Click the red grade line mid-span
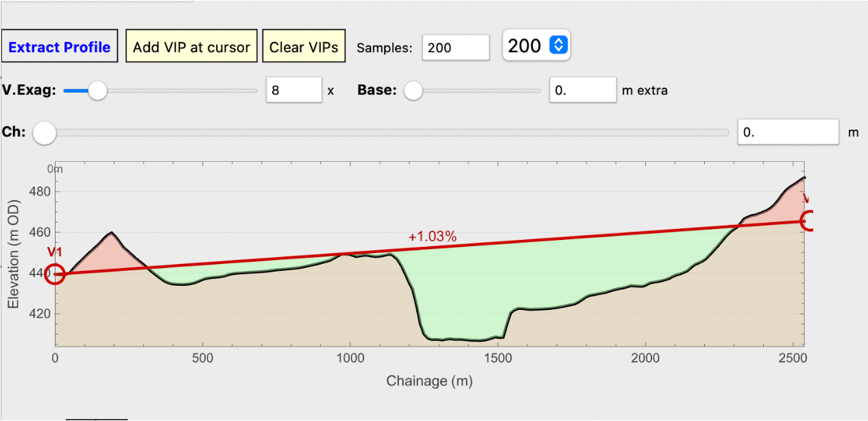 [432, 248]
